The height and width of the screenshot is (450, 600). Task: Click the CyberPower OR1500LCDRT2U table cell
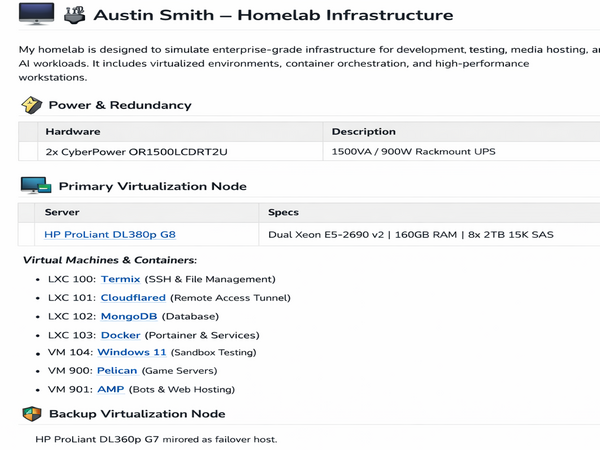coord(180,152)
